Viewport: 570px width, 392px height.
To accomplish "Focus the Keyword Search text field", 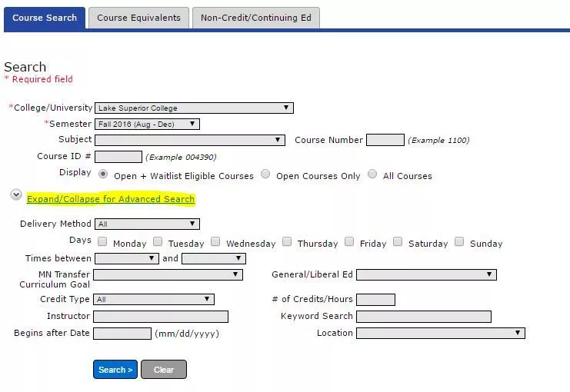I will click(423, 317).
